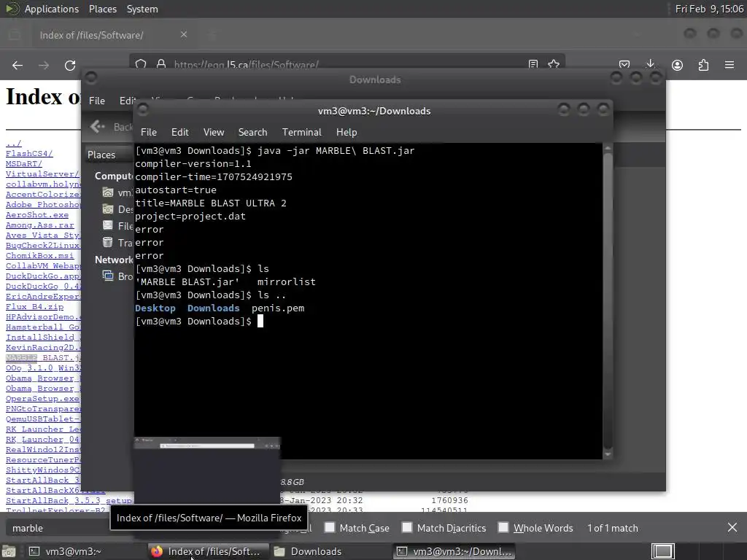Click the workspace switcher in the bottom panel
The height and width of the screenshot is (560, 747).
click(x=662, y=551)
